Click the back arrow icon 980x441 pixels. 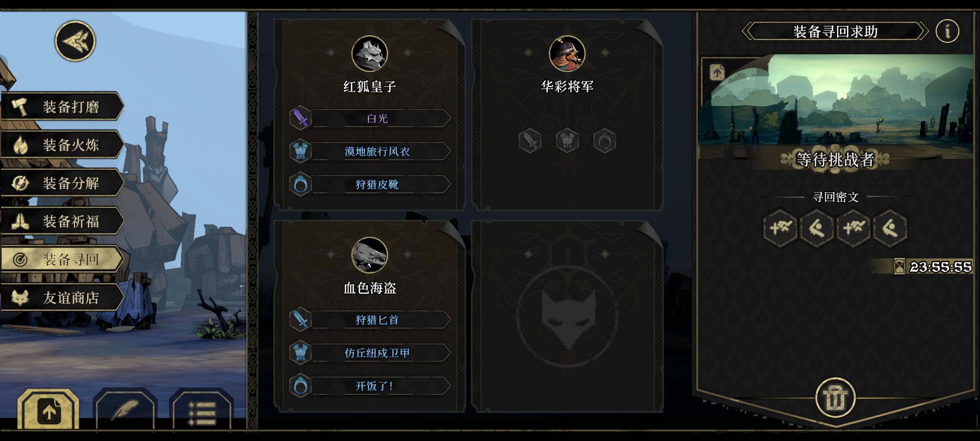pyautogui.click(x=75, y=41)
